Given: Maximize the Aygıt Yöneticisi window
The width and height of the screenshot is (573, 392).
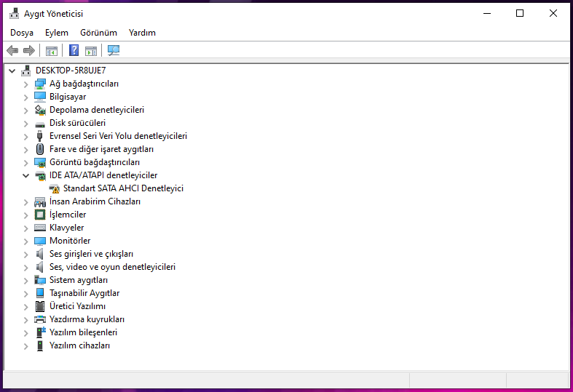Looking at the screenshot, I should 520,14.
